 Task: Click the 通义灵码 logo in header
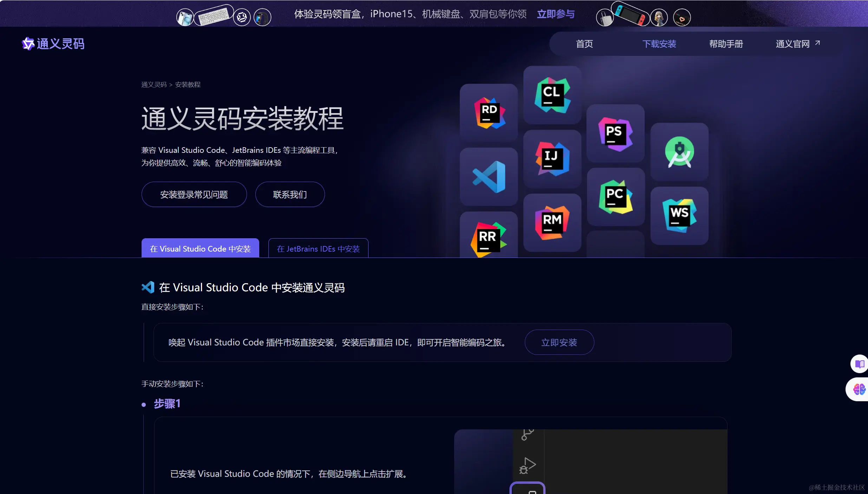(53, 44)
